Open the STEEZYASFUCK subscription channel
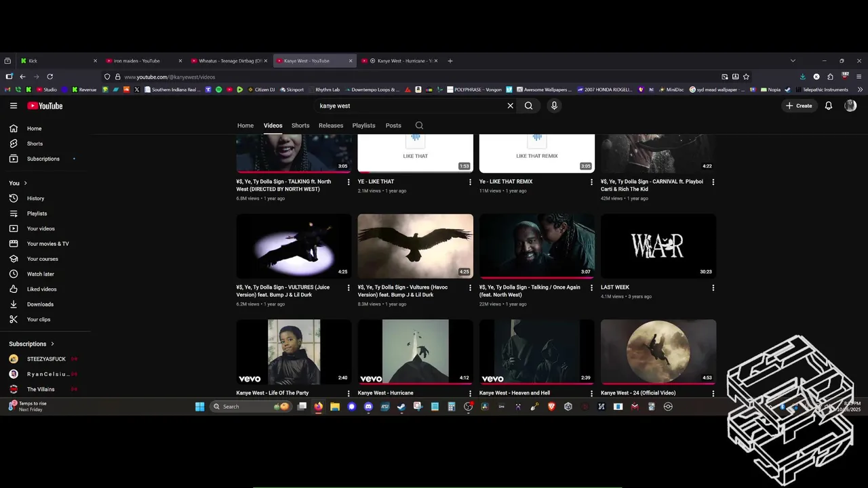Screen dimensions: 868x488 [45, 359]
